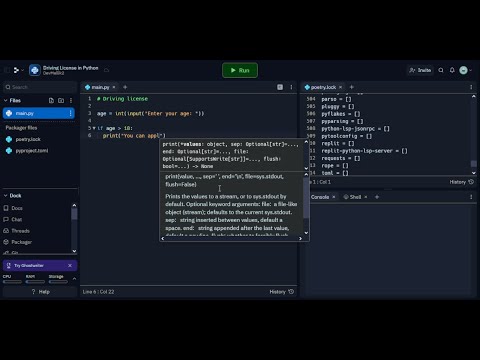480x360 pixels.
Task: Add a new tab next to poetry.lock
Action: pyautogui.click(x=351, y=87)
